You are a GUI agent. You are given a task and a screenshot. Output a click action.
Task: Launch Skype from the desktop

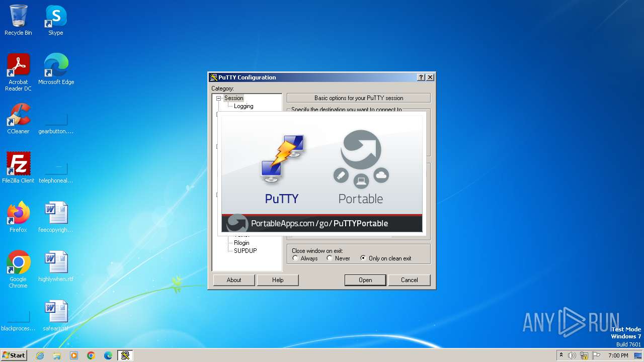pyautogui.click(x=55, y=20)
